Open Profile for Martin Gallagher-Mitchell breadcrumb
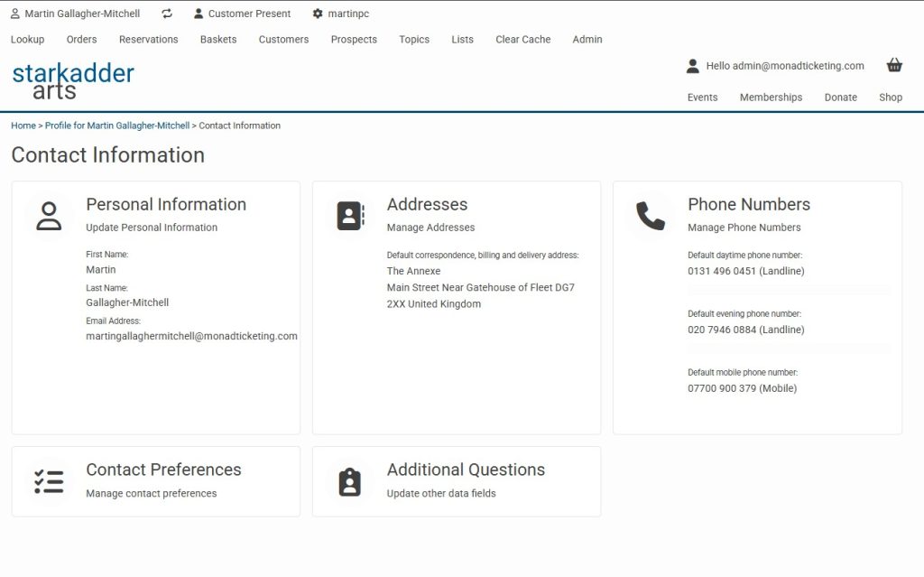Viewport: 924px width, 577px height. 117,126
